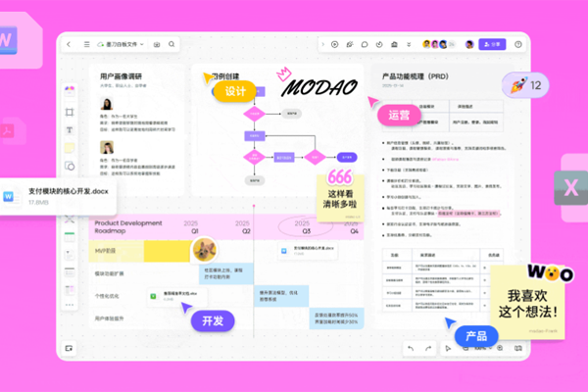Select the 2025 Q1 roadmap column header
The height and width of the screenshot is (392, 588).
[191, 227]
